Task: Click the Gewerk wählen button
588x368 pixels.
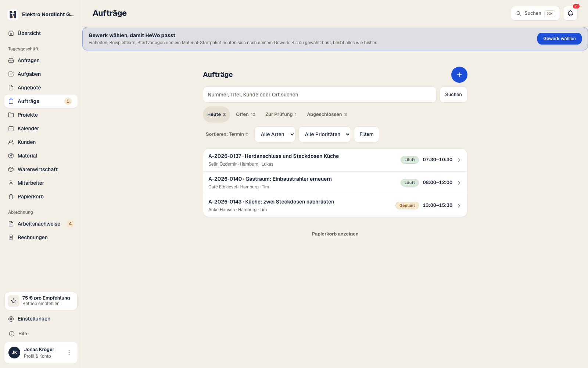Action: [559, 39]
